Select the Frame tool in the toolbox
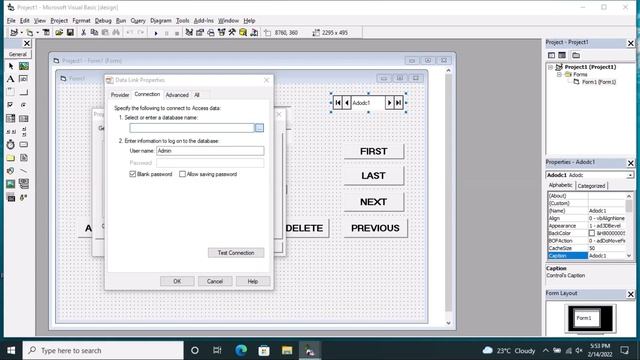The width and height of the screenshot is (640, 360). click(11, 92)
